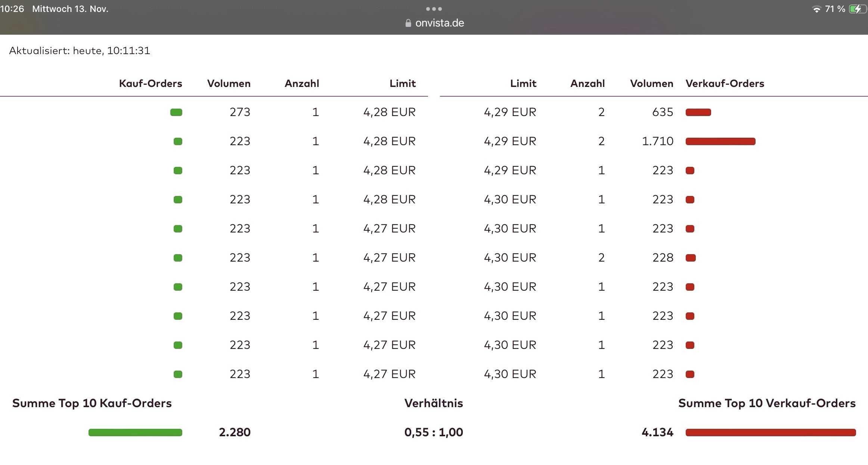Image resolution: width=868 pixels, height=465 pixels.
Task: Click the right Anzahl column header
Action: tap(587, 84)
